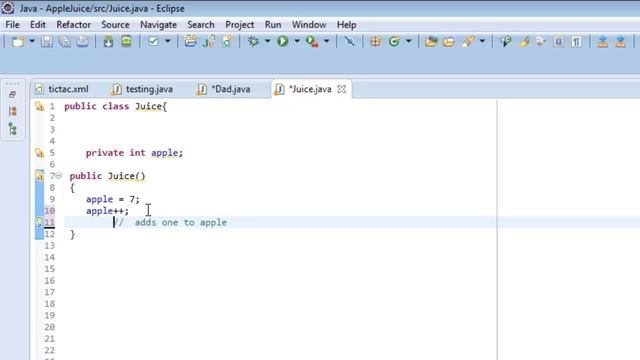Click the Open Type folder icon
The width and height of the screenshot is (640, 360).
click(431, 42)
